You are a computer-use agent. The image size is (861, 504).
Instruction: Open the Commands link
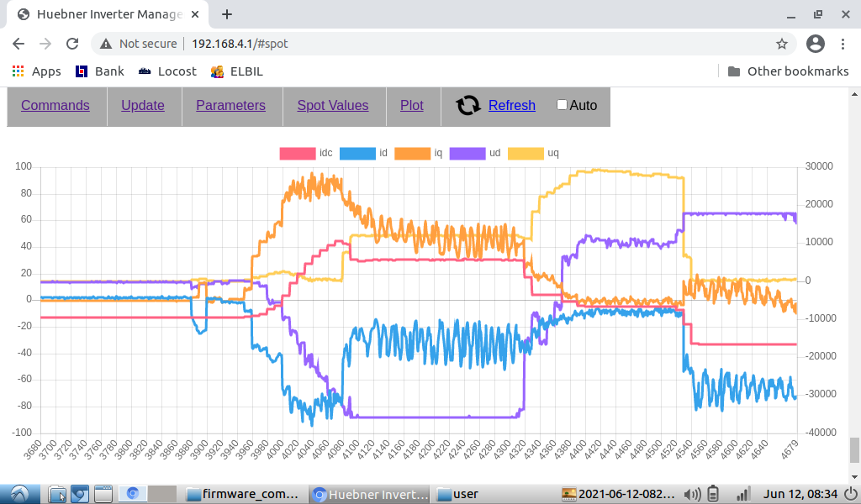55,105
